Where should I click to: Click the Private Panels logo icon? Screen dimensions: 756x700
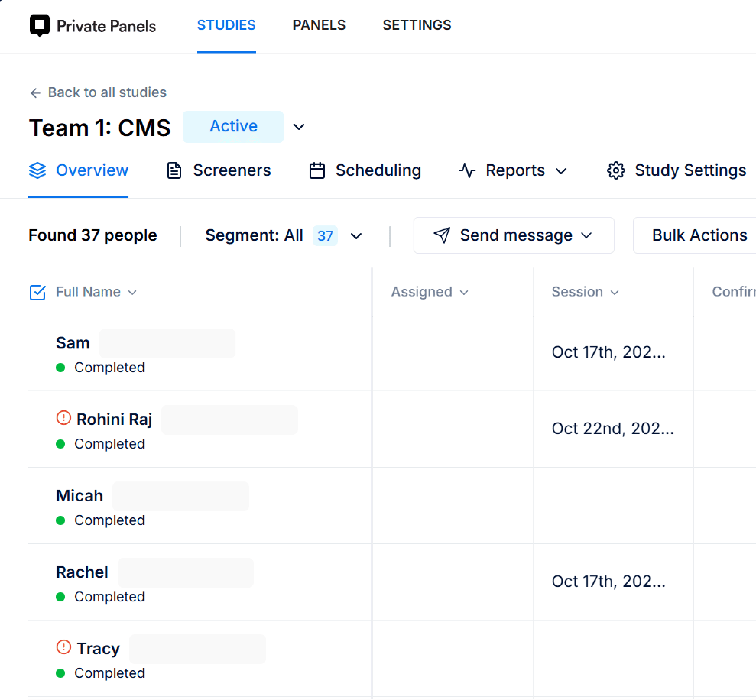pos(39,25)
